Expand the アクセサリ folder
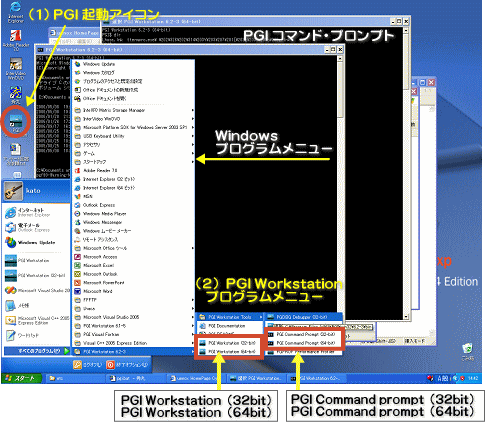The width and height of the screenshot is (485, 422). 133,145
